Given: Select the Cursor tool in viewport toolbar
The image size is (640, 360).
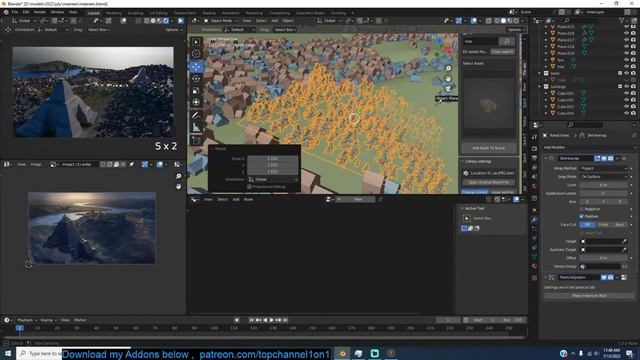Looking at the screenshot, I should pos(196,53).
